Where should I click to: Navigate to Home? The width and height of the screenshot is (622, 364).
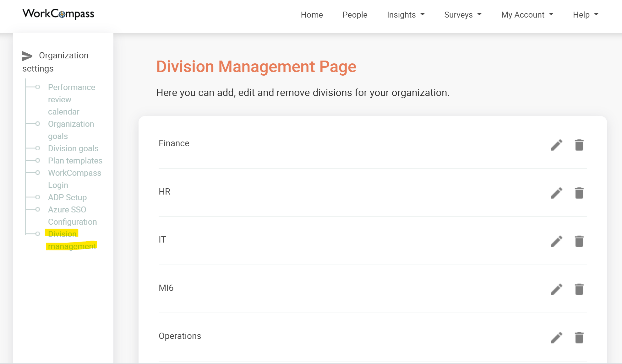(x=312, y=15)
